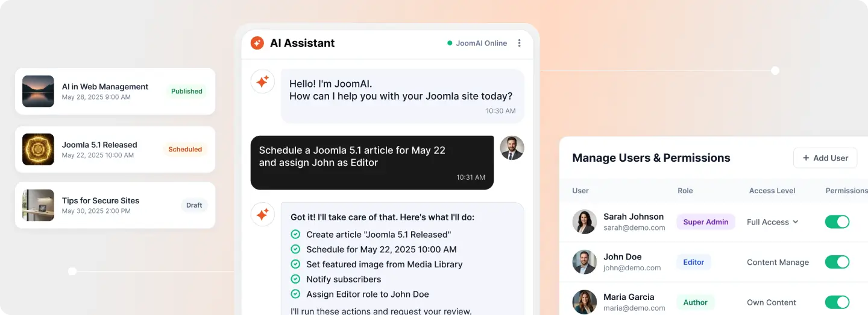Click the 'Manage Users & Permissions' heading
The width and height of the screenshot is (868, 315).
coord(651,158)
